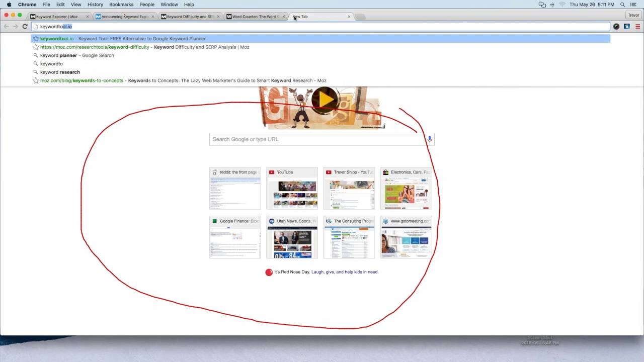644x362 pixels.
Task: Open the Edit menu
Action: point(60,5)
